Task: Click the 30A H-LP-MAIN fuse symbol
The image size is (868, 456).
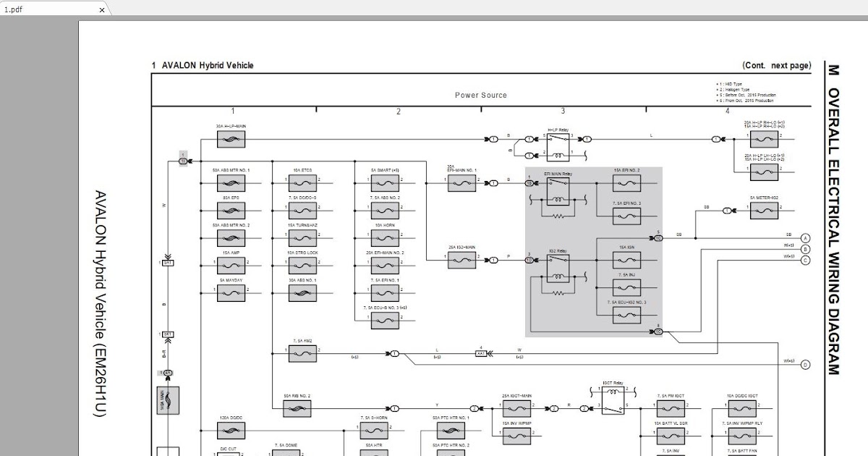Action: [x=231, y=138]
